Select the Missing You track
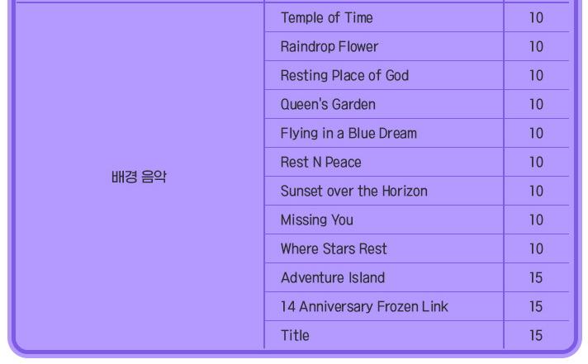The width and height of the screenshot is (588, 364). point(316,220)
